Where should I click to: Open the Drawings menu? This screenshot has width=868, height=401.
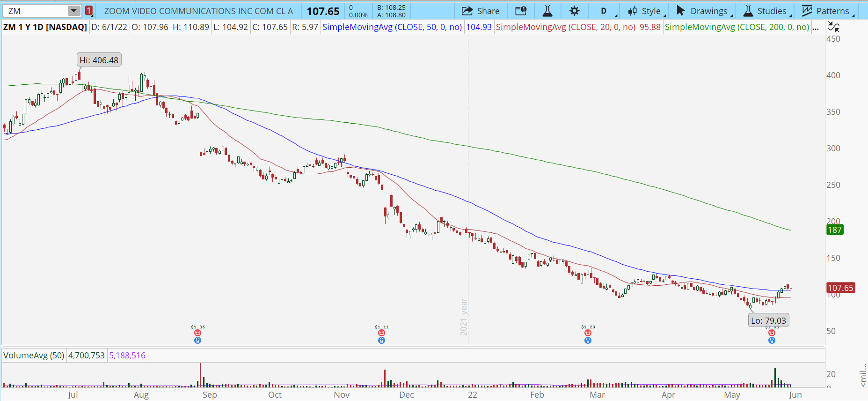pos(704,11)
